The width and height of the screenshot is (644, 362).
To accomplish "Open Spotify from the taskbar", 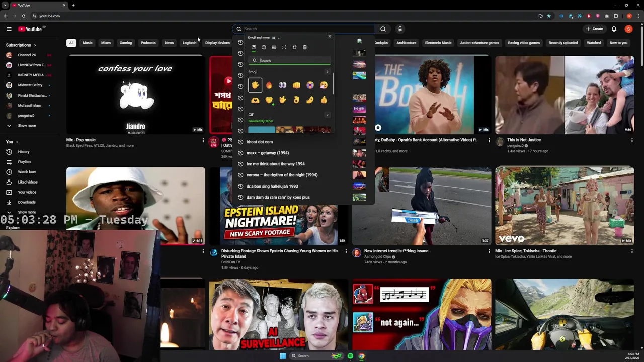I will point(350,356).
